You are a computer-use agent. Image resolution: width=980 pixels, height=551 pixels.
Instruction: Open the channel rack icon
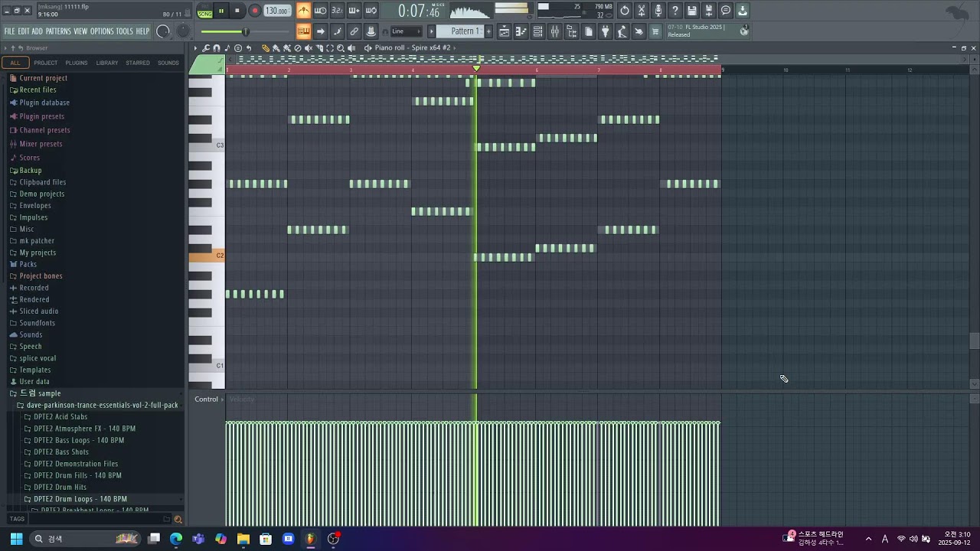538,31
